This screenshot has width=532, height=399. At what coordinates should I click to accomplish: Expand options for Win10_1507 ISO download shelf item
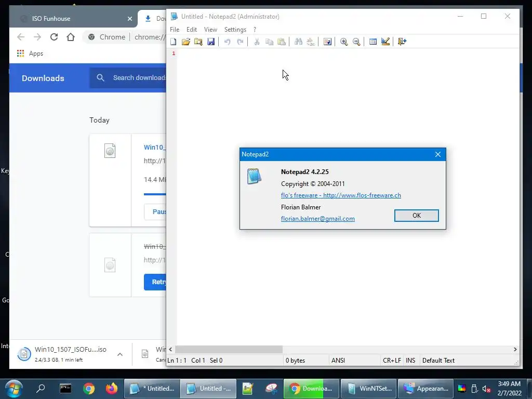tap(120, 354)
